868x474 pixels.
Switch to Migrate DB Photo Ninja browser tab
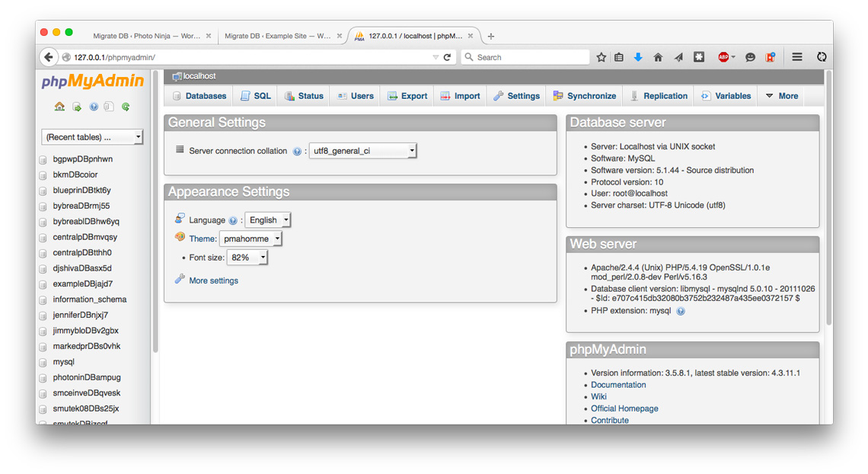[x=147, y=36]
